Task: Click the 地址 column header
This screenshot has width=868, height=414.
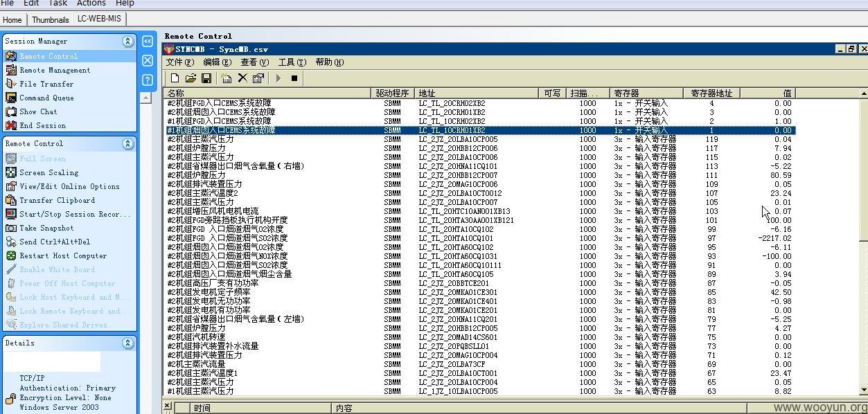Action: (x=477, y=93)
